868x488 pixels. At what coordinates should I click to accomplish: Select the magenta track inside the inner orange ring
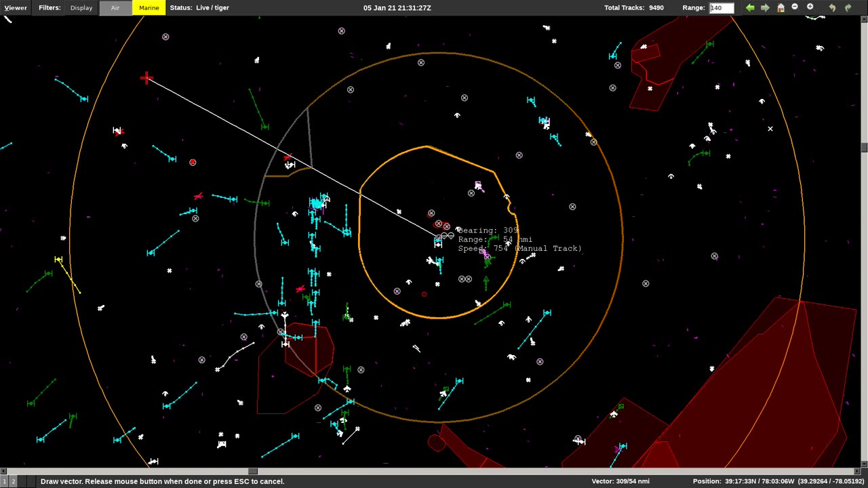click(478, 185)
